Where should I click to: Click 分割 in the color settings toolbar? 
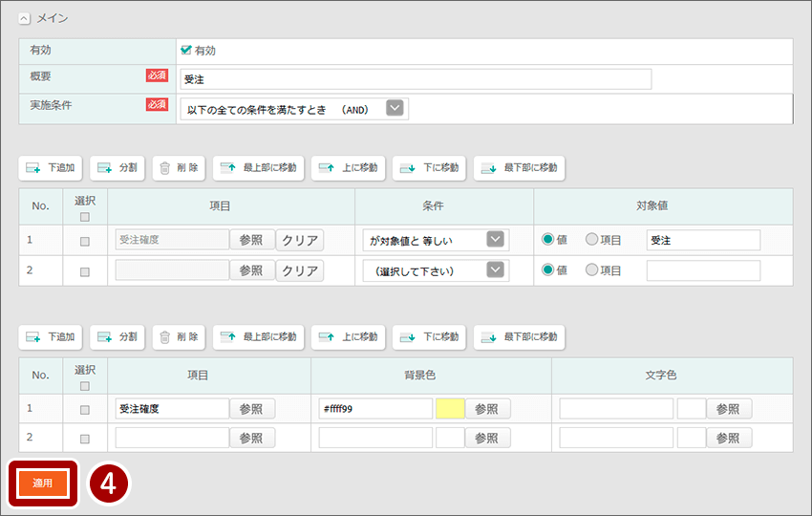[x=118, y=337]
